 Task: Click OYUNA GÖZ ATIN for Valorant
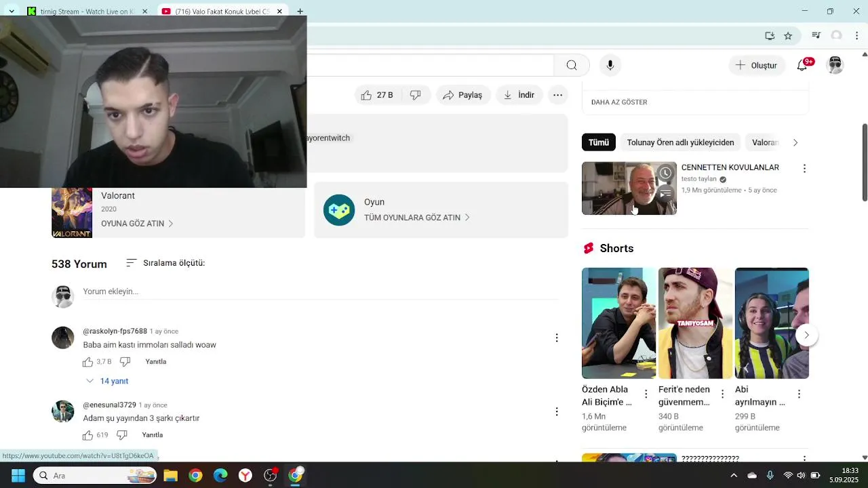click(137, 224)
